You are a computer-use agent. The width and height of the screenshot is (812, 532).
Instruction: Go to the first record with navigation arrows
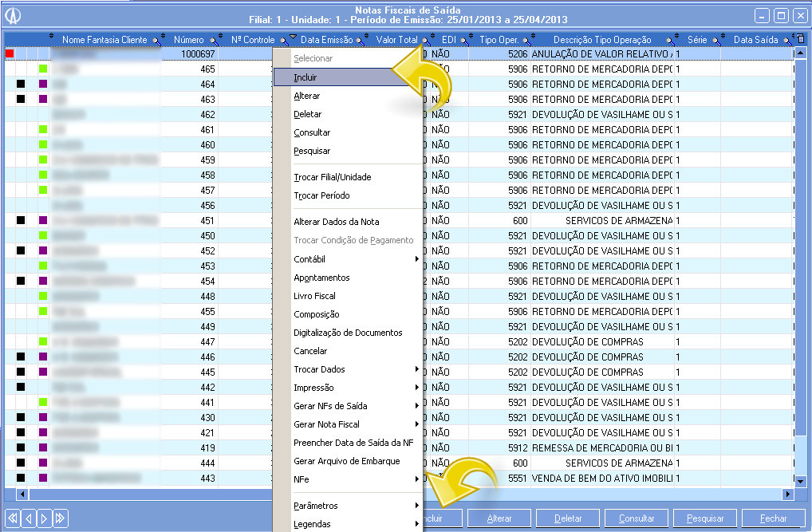[x=14, y=518]
